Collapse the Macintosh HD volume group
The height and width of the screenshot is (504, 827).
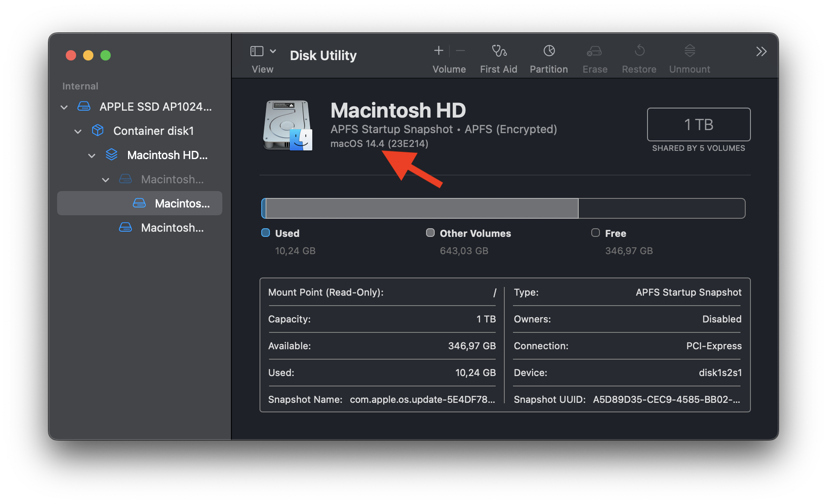coord(92,156)
